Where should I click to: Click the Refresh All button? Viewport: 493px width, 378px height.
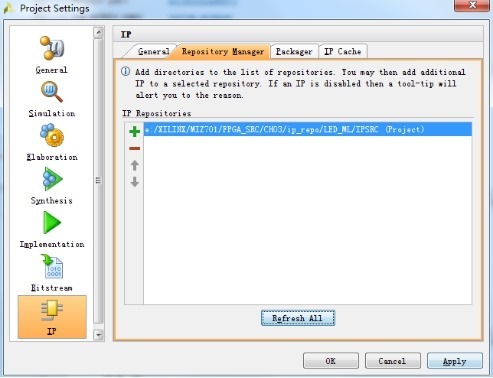[x=298, y=318]
